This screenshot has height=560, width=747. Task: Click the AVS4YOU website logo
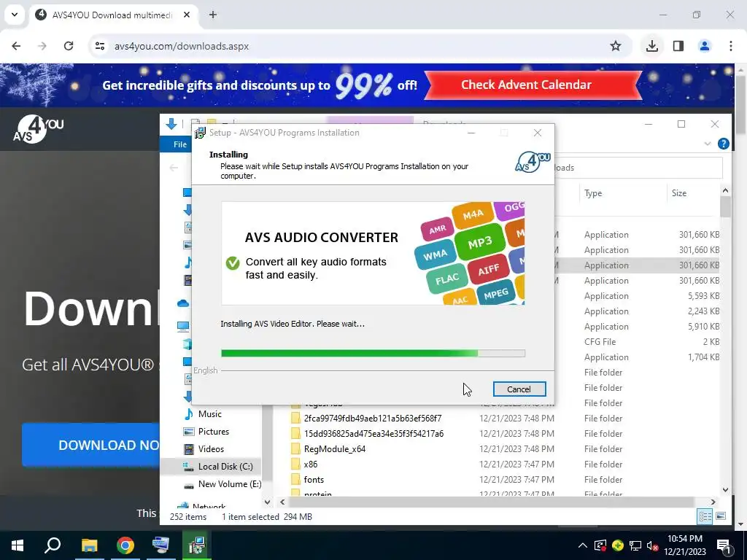pyautogui.click(x=38, y=128)
